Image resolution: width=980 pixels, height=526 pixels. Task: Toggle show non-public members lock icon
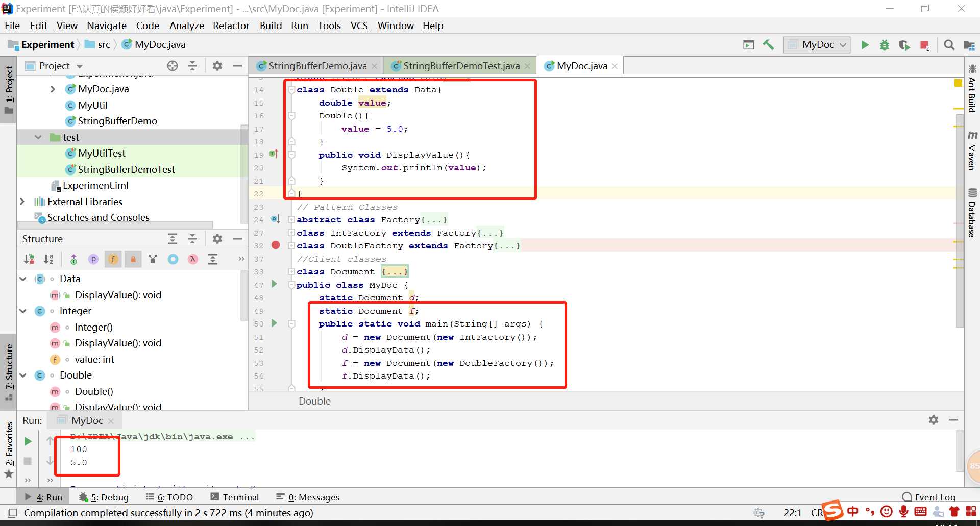click(133, 259)
